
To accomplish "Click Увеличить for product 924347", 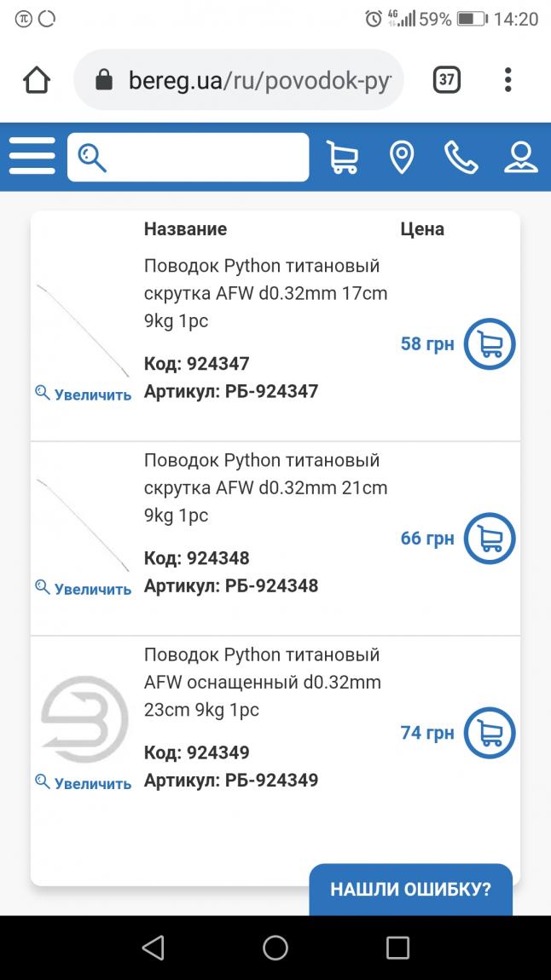I will pos(84,395).
